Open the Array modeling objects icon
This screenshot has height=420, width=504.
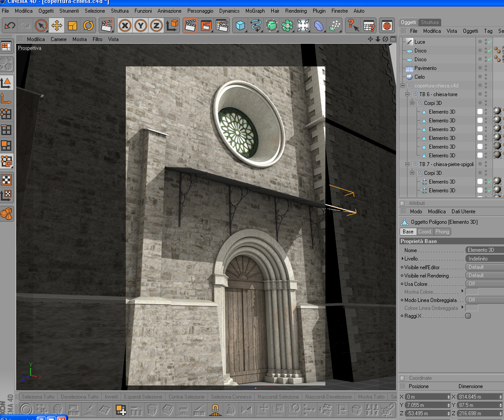click(287, 25)
